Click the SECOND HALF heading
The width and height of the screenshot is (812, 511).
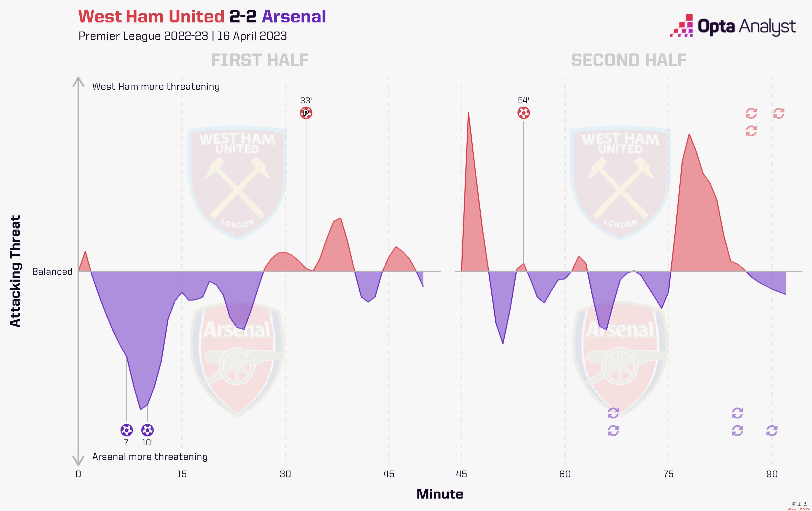point(629,60)
